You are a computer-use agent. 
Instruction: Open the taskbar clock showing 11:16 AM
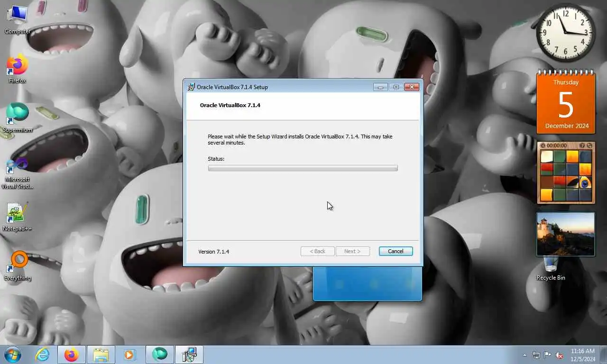[x=583, y=355]
